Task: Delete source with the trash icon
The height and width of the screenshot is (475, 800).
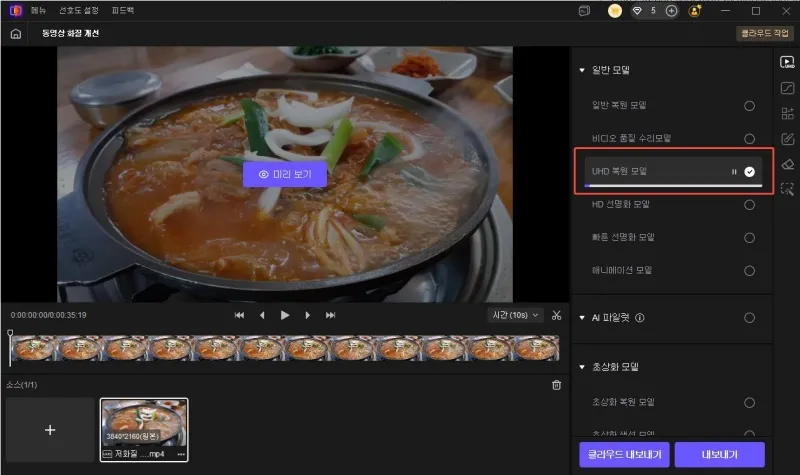Action: (x=557, y=385)
